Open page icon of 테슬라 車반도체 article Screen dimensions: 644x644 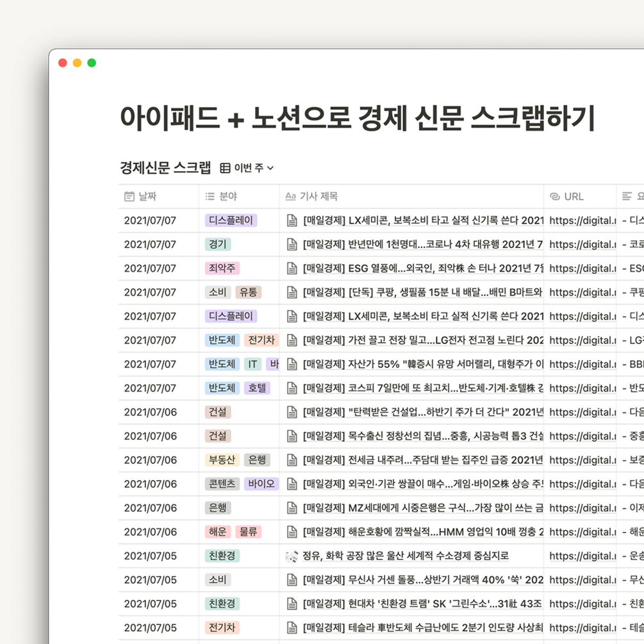tap(292, 628)
